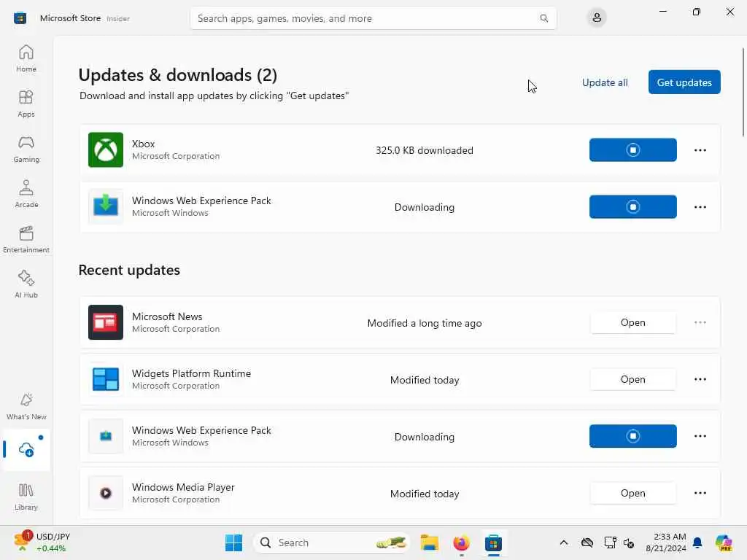This screenshot has width=747, height=560.
Task: Stop the Xbox download
Action: pyautogui.click(x=632, y=150)
